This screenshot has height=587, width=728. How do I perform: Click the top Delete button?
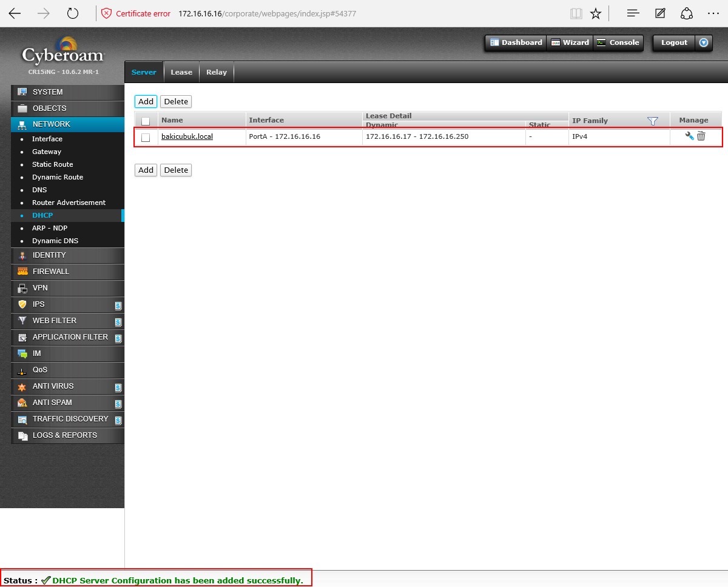(x=176, y=102)
